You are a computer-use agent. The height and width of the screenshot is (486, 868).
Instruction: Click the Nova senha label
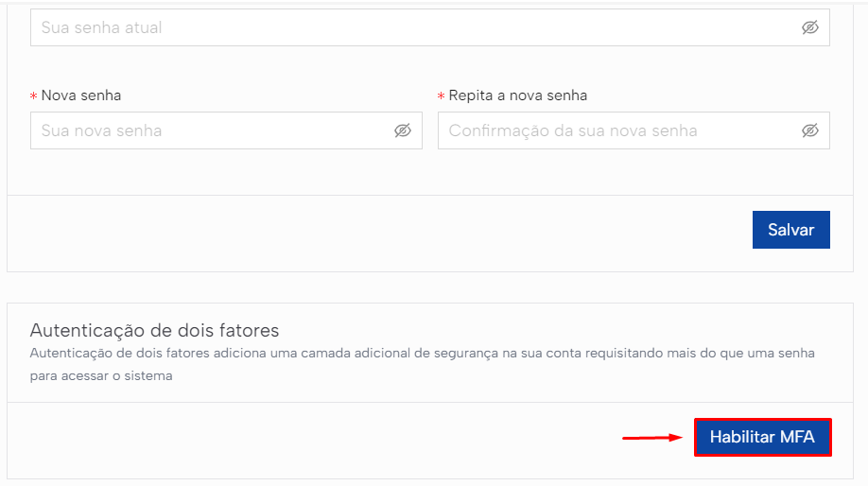[80, 95]
